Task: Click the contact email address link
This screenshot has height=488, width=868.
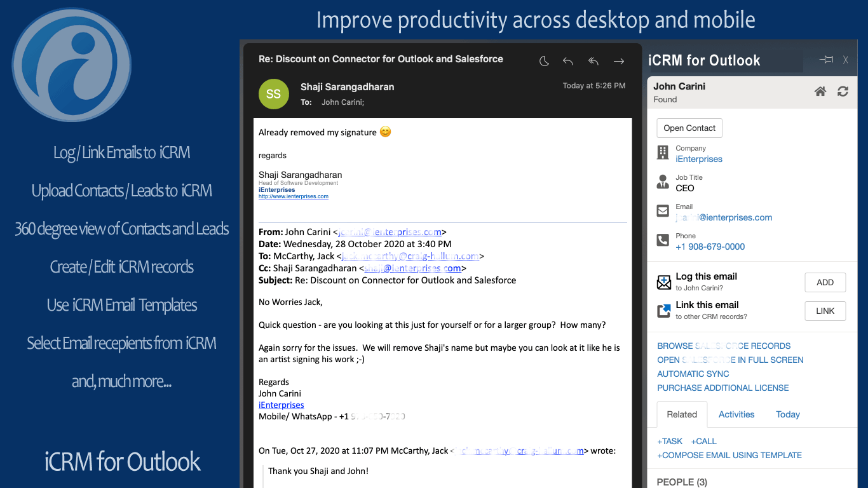Action: (x=724, y=217)
